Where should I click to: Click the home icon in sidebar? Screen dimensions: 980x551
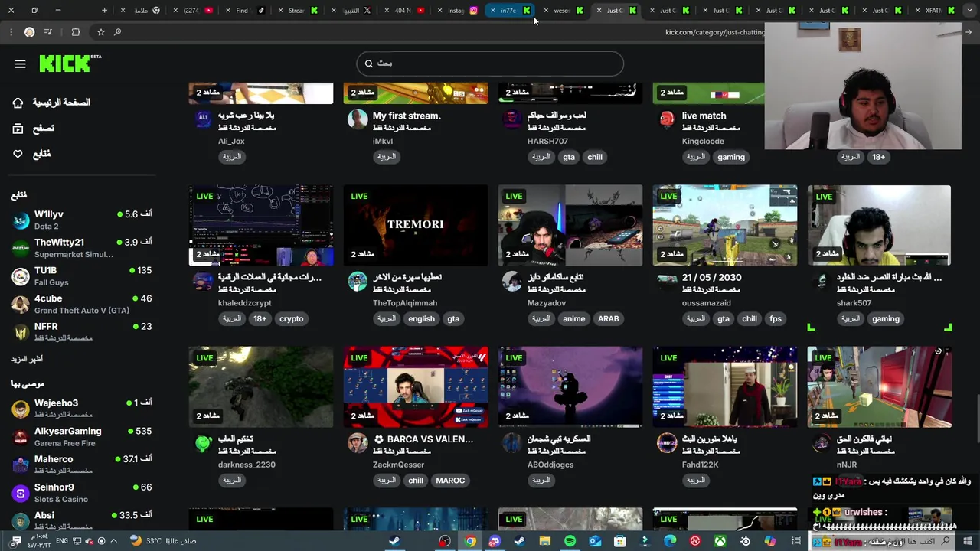pyautogui.click(x=18, y=103)
